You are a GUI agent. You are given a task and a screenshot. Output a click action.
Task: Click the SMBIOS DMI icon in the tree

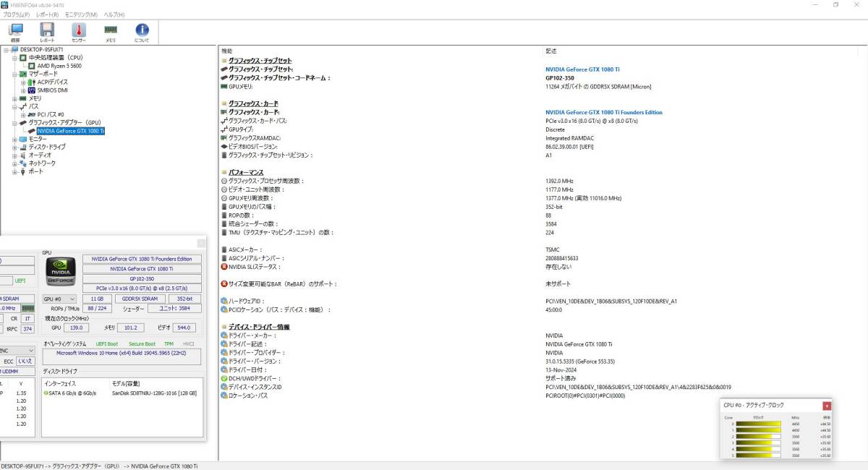click(32, 90)
